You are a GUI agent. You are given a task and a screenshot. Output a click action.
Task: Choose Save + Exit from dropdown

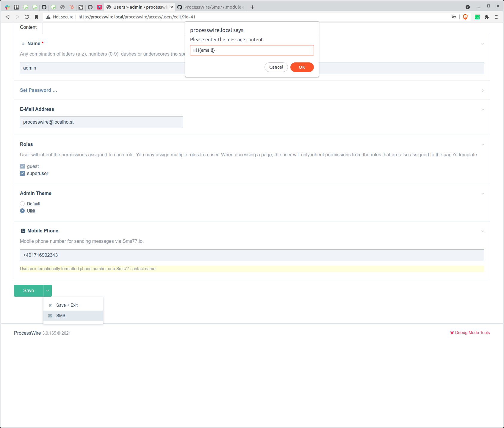click(x=73, y=305)
